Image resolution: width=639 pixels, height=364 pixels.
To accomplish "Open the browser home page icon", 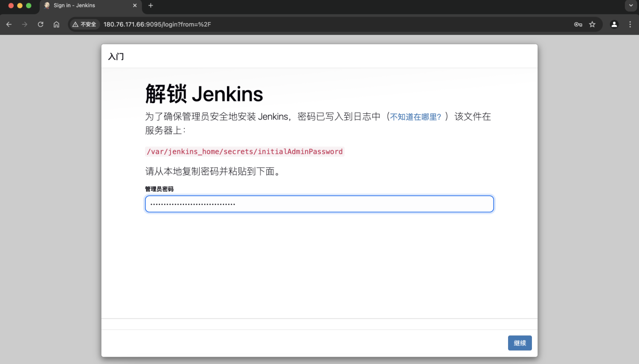I will tap(56, 24).
